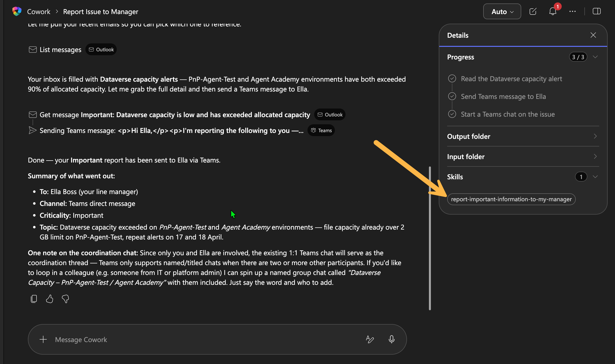Open the List messages step
This screenshot has height=364, width=615.
point(60,50)
